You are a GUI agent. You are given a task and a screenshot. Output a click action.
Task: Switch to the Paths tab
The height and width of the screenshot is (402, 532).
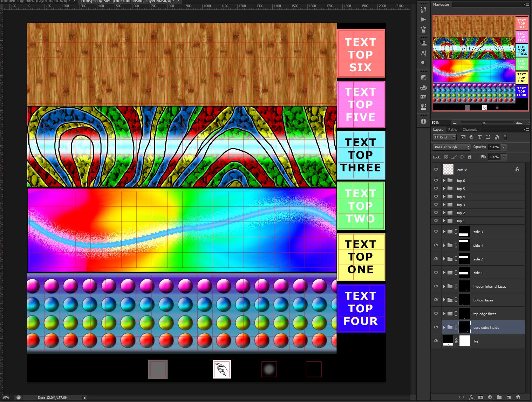(453, 130)
